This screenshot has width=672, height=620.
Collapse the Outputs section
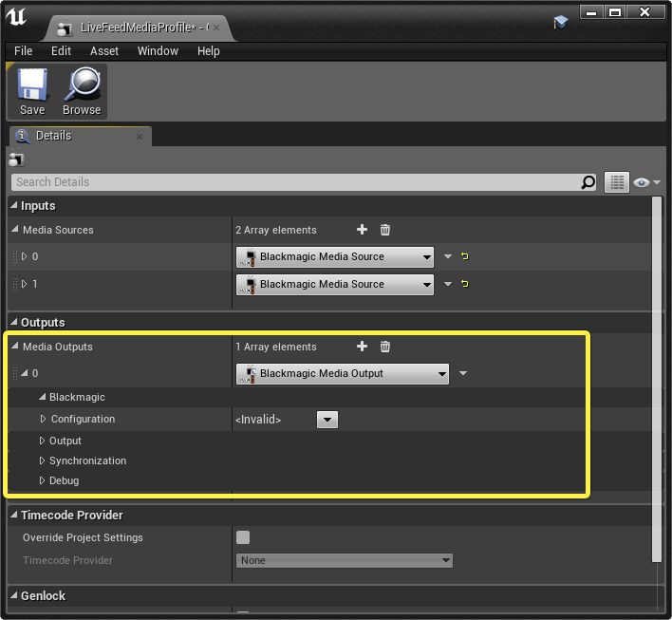[x=14, y=322]
